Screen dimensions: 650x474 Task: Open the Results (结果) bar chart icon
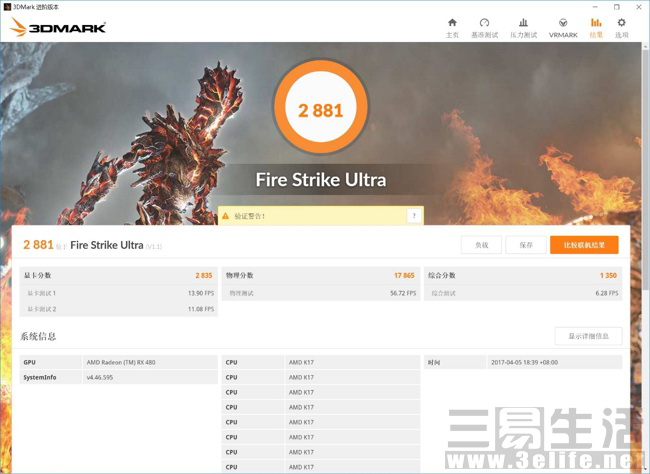[x=596, y=22]
